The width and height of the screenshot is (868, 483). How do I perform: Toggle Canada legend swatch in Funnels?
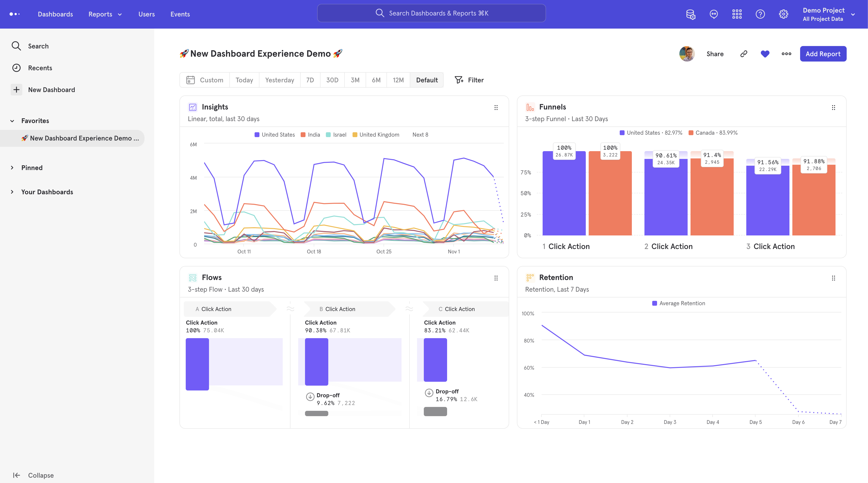click(691, 132)
